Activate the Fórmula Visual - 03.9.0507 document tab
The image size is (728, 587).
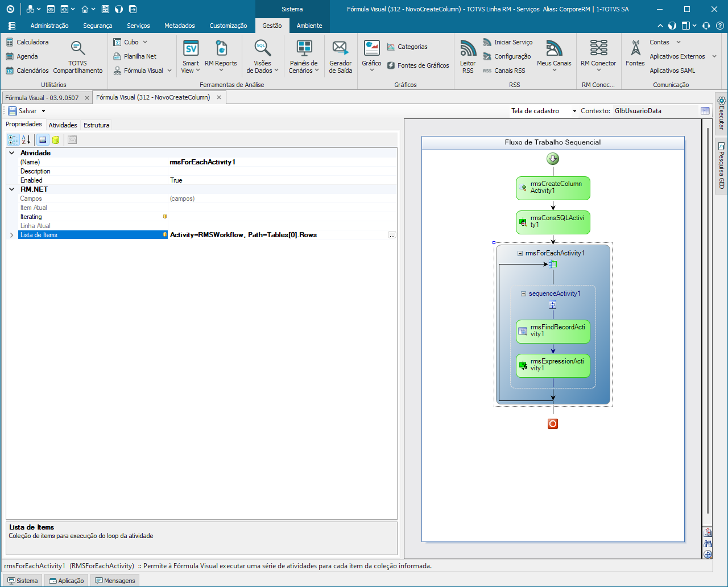pyautogui.click(x=42, y=98)
